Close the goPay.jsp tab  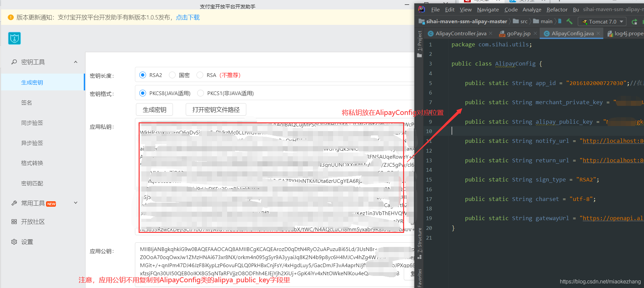pos(535,33)
